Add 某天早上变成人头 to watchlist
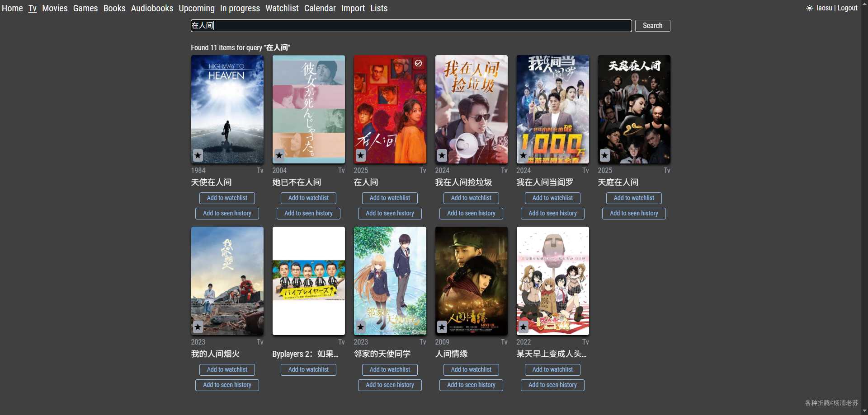The width and height of the screenshot is (868, 415). (552, 370)
